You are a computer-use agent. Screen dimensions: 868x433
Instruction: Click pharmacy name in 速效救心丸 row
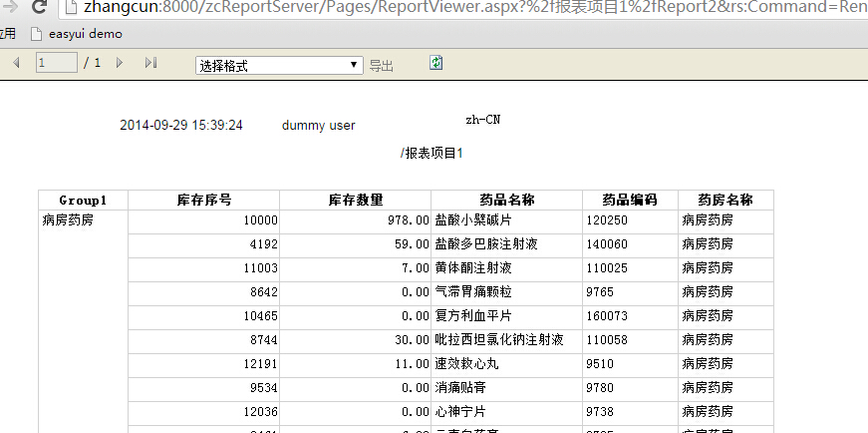click(x=708, y=364)
